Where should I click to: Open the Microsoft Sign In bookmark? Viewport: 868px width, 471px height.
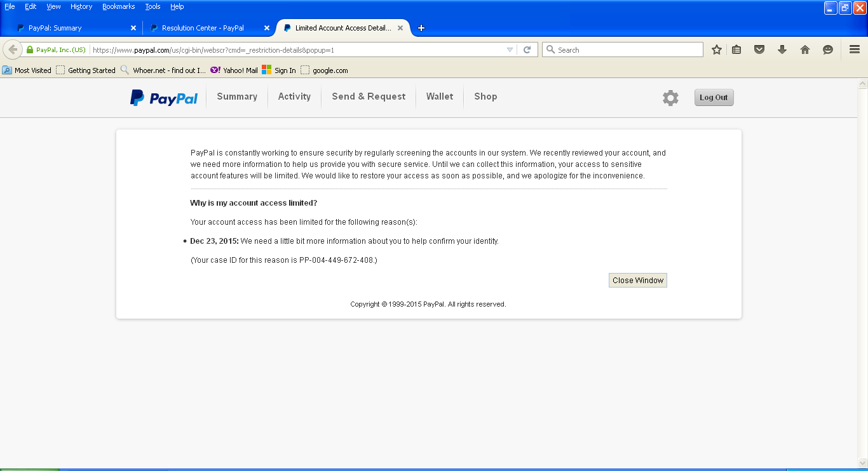click(279, 70)
